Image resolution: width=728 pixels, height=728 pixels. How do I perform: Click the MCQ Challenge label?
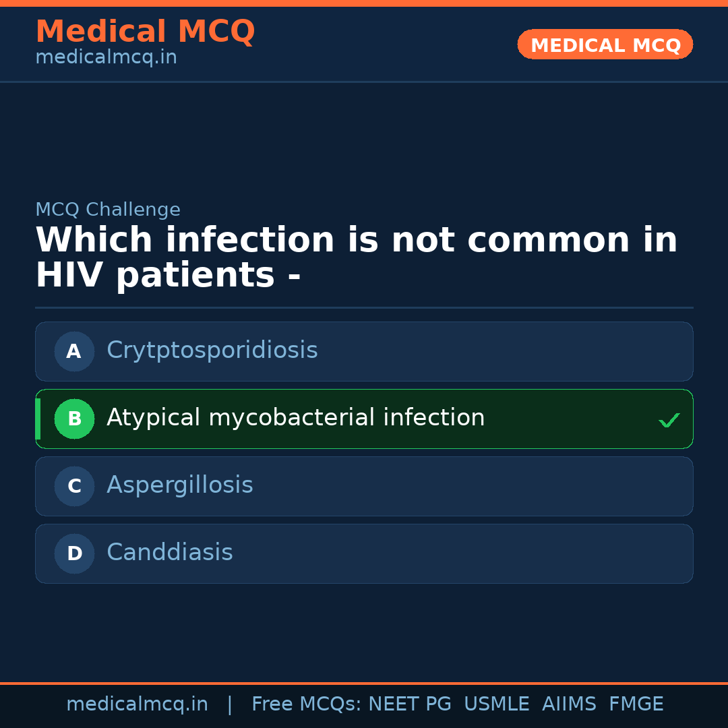(x=108, y=210)
